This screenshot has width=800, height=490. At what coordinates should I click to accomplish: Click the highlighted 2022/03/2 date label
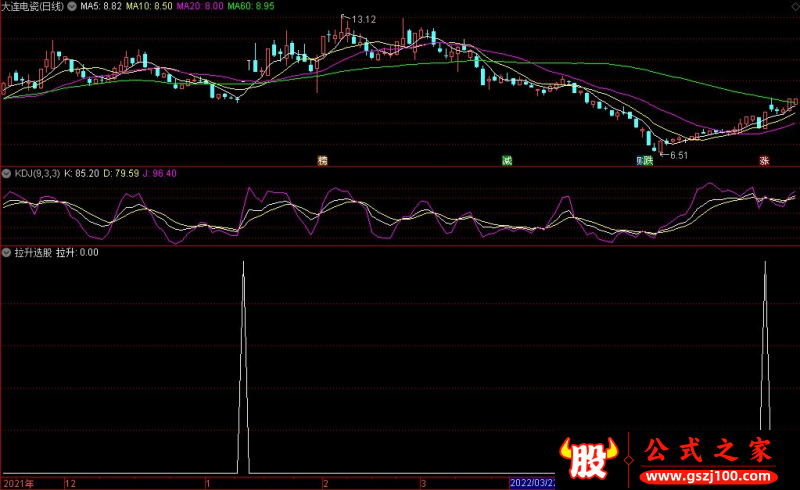click(532, 483)
